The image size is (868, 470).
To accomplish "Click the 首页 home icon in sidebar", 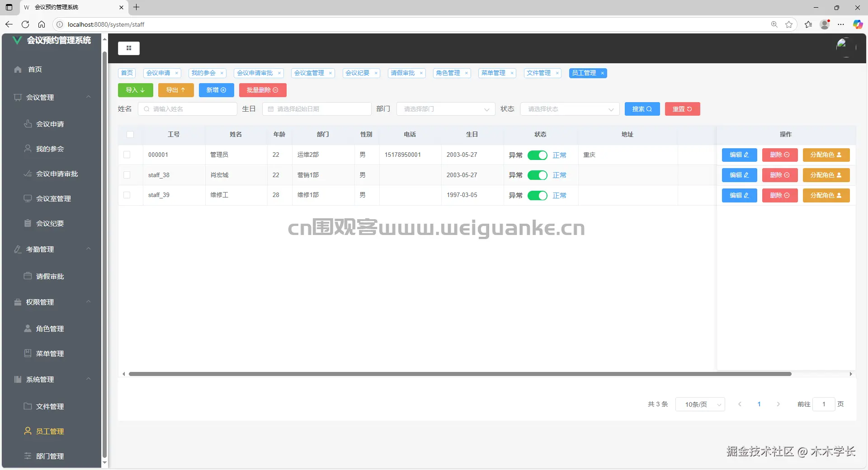I will (x=18, y=69).
